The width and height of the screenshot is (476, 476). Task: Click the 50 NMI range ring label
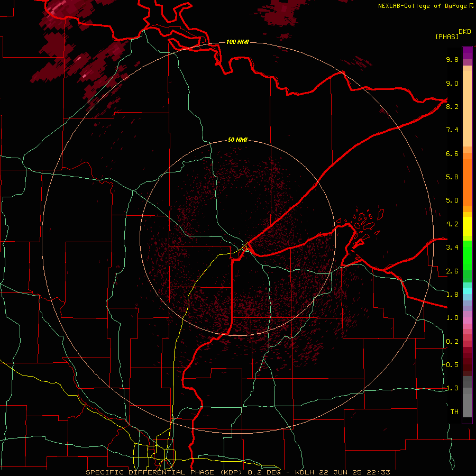click(237, 140)
